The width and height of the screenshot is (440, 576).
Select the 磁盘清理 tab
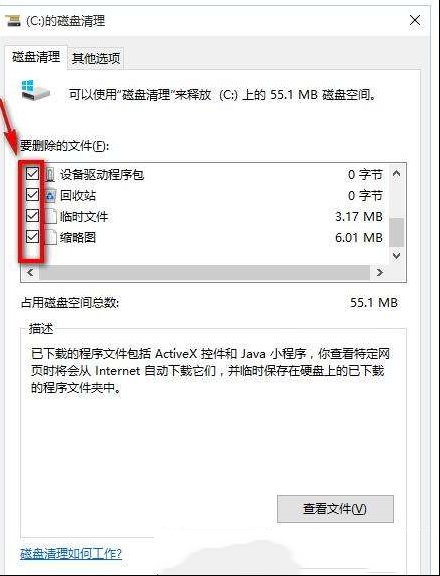(x=36, y=57)
